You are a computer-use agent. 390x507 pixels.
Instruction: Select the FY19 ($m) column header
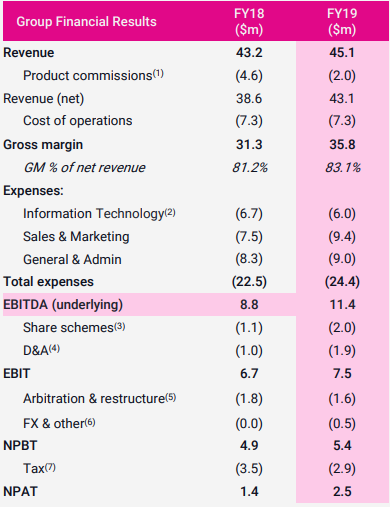(342, 22)
